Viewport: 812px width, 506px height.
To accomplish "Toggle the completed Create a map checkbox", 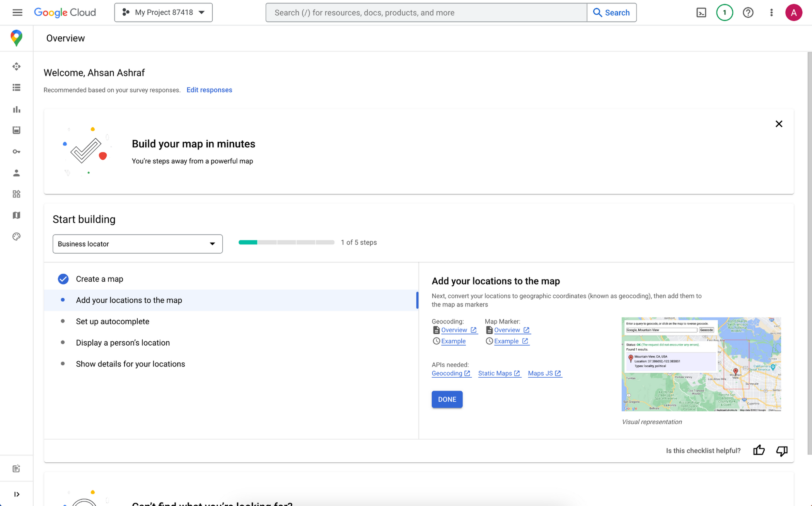I will (x=63, y=279).
